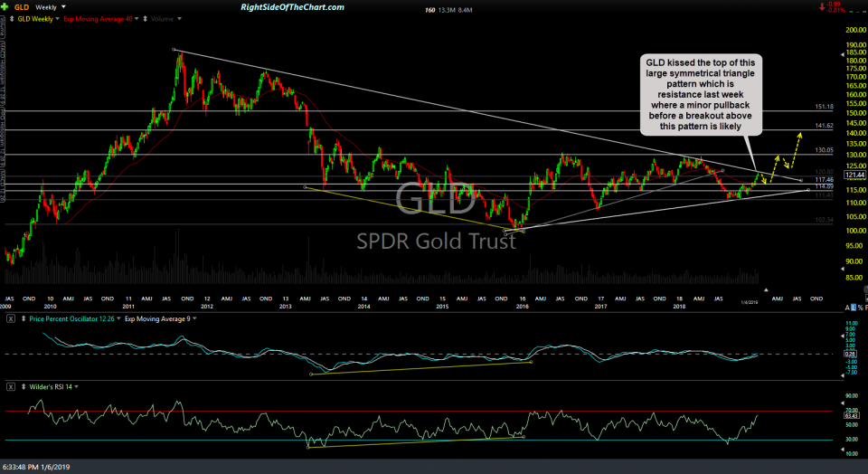Toggle percent '%' scale on price axis
The height and width of the screenshot is (474, 868).
pos(862,308)
